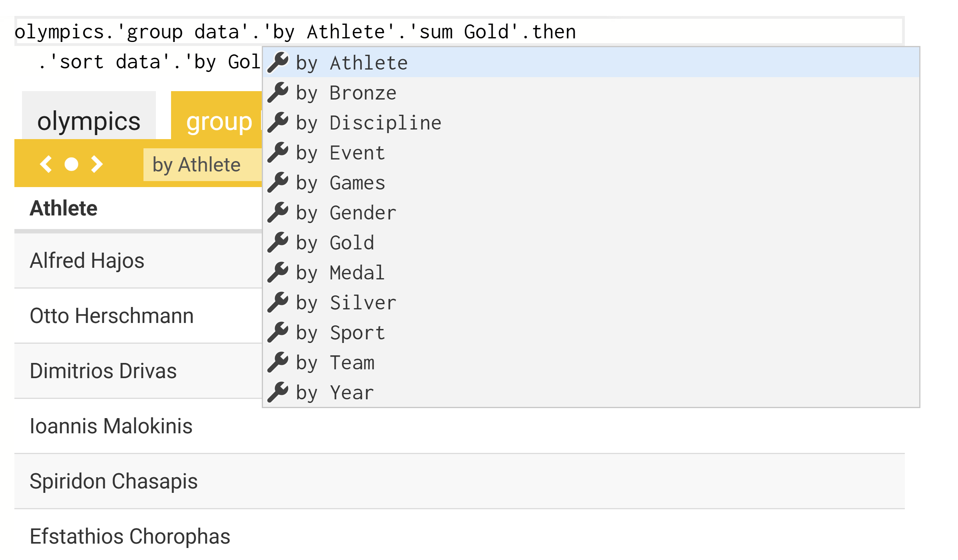Viewport: 958px width, 560px height.
Task: Click the wrench icon beside 'by Bronze'
Action: click(278, 92)
